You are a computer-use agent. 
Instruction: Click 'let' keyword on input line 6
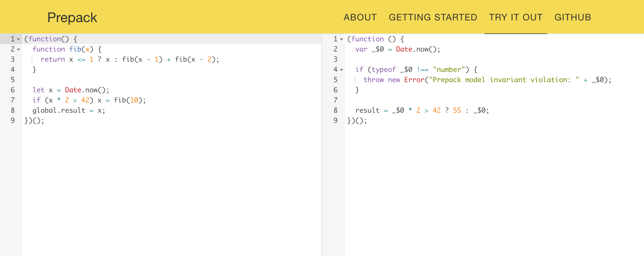(38, 90)
